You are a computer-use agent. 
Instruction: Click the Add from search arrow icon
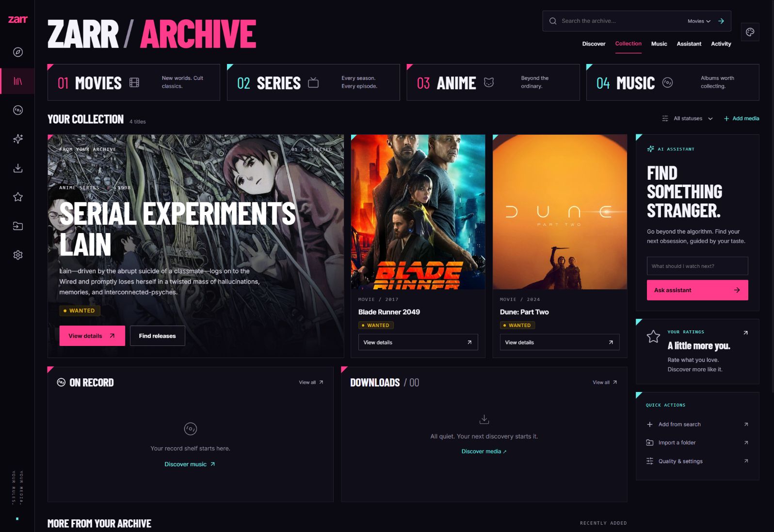click(746, 424)
